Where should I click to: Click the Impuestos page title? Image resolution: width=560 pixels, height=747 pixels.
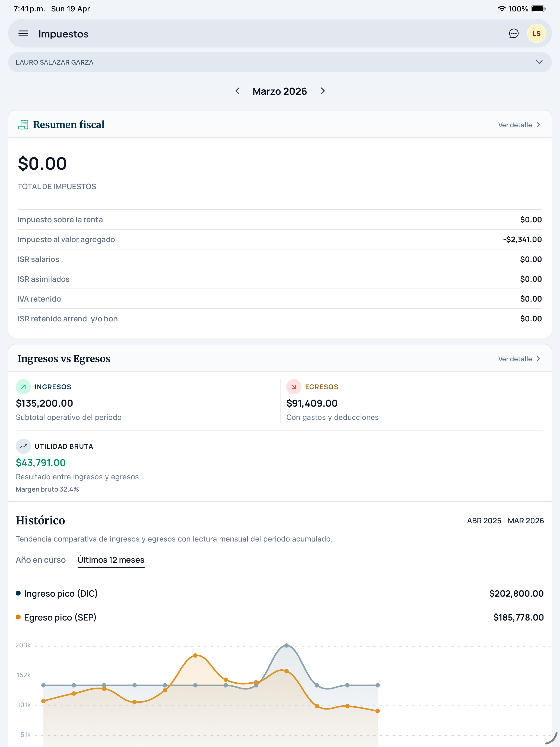tap(63, 34)
